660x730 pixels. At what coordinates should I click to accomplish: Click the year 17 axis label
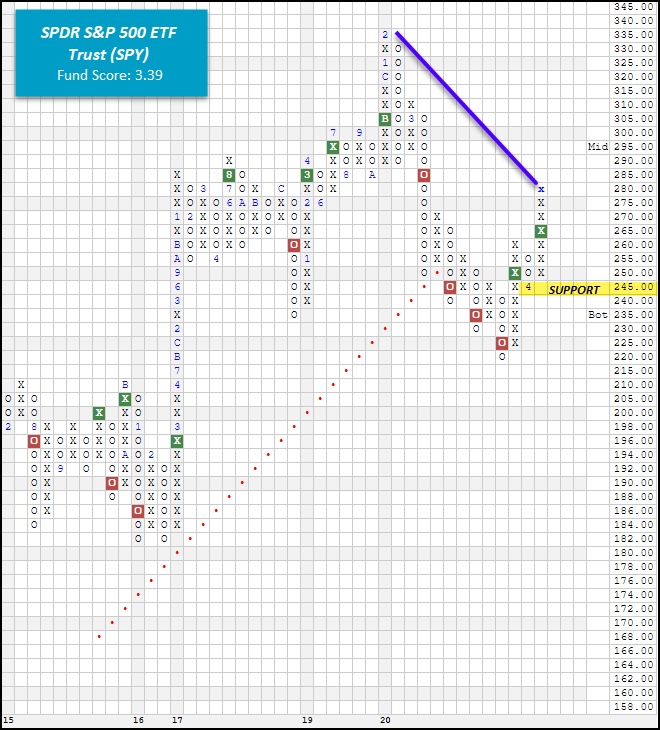point(177,720)
